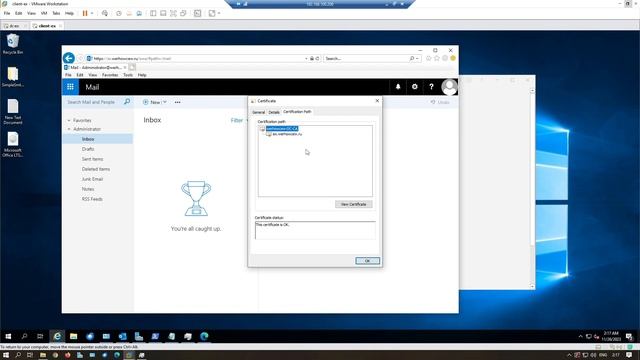Open the settings gear in Mail header
The image size is (640, 360).
(415, 87)
